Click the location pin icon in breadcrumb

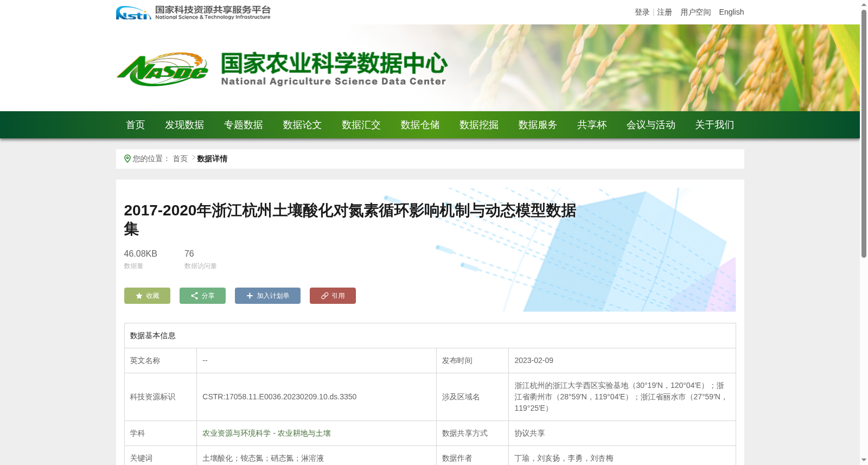127,159
